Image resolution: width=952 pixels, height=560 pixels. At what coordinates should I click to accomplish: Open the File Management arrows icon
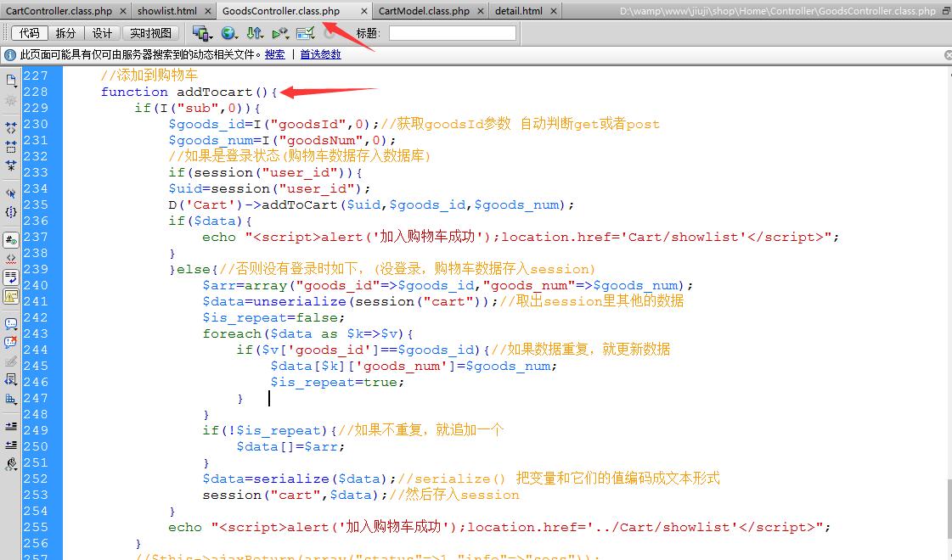255,33
